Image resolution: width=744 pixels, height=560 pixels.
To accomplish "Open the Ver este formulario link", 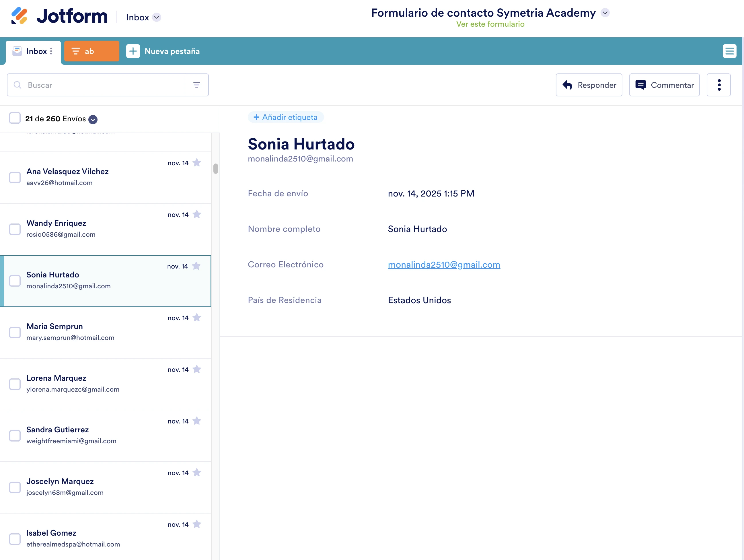I will click(x=490, y=24).
